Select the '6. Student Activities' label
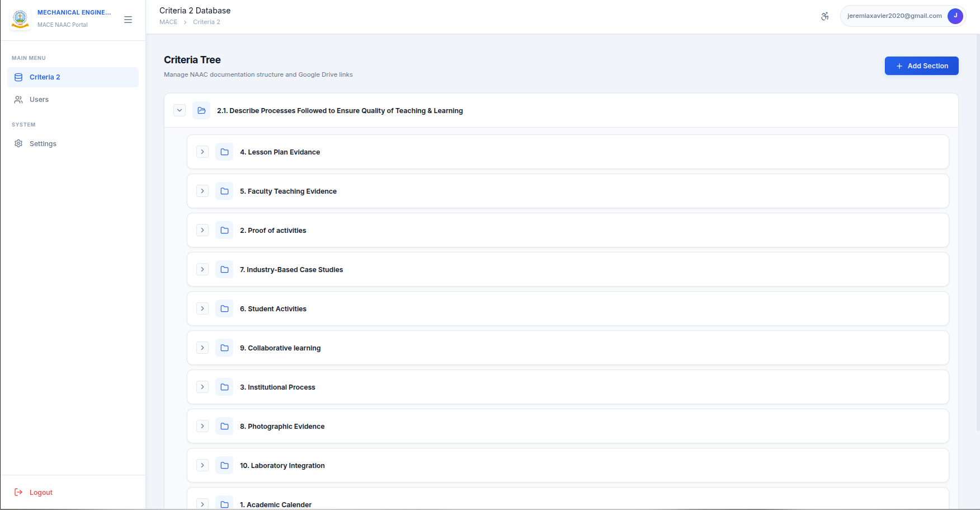 pyautogui.click(x=273, y=309)
